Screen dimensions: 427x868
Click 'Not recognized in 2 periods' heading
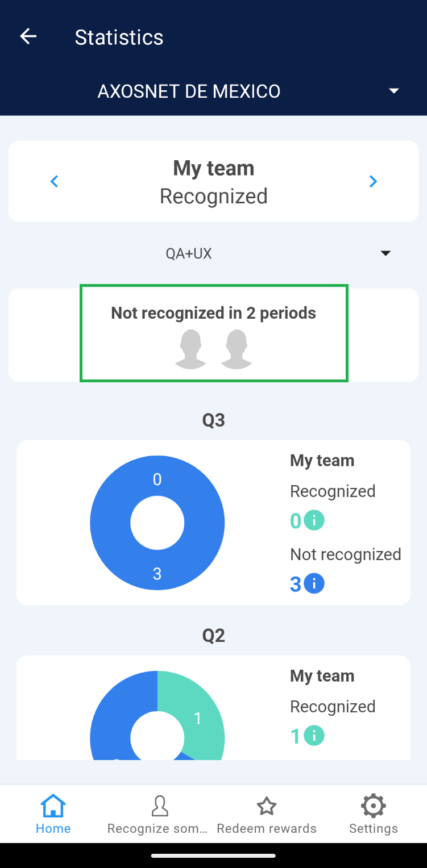pyautogui.click(x=214, y=313)
